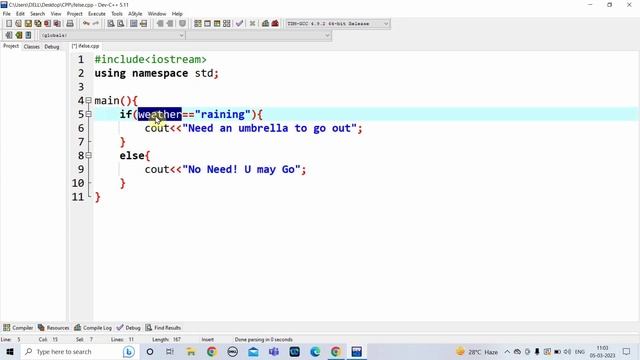The height and width of the screenshot is (360, 640).
Task: Open the bottom Debug panel tab
Action: click(129, 328)
